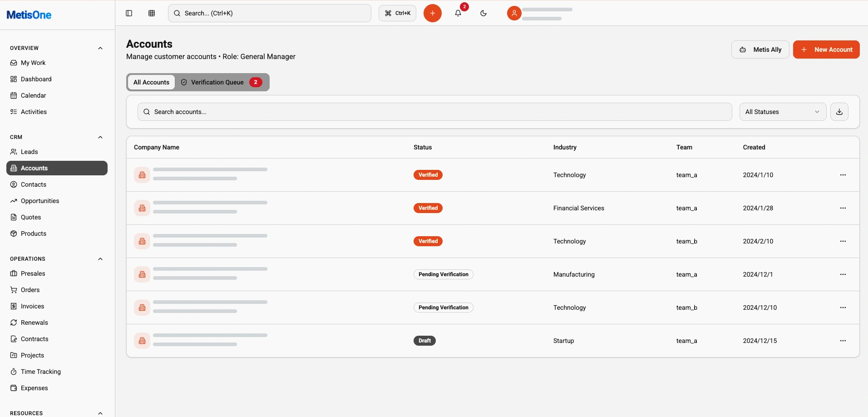This screenshot has width=868, height=417.
Task: Toggle dark mode moon icon
Action: [483, 13]
